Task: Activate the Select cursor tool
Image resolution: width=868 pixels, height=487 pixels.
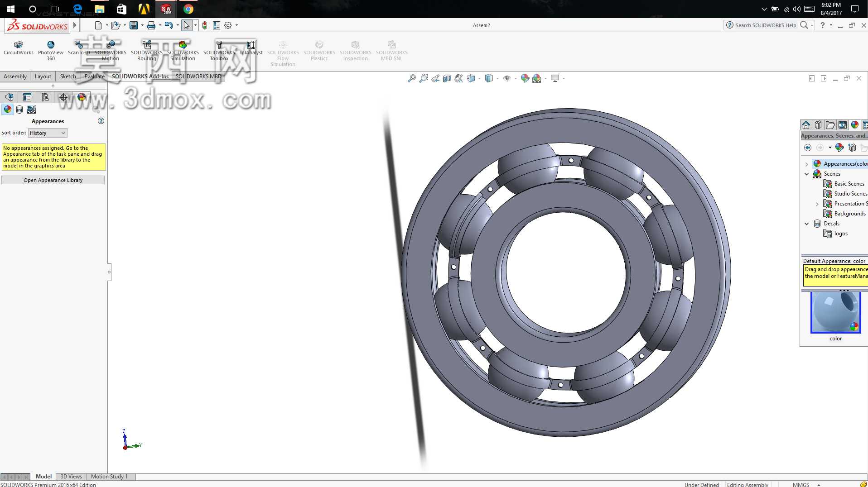Action: [187, 25]
